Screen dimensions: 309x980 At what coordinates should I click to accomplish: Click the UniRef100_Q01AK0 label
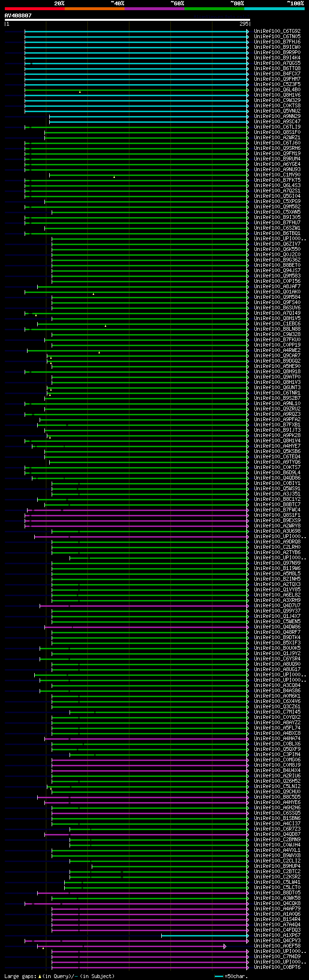click(x=277, y=292)
